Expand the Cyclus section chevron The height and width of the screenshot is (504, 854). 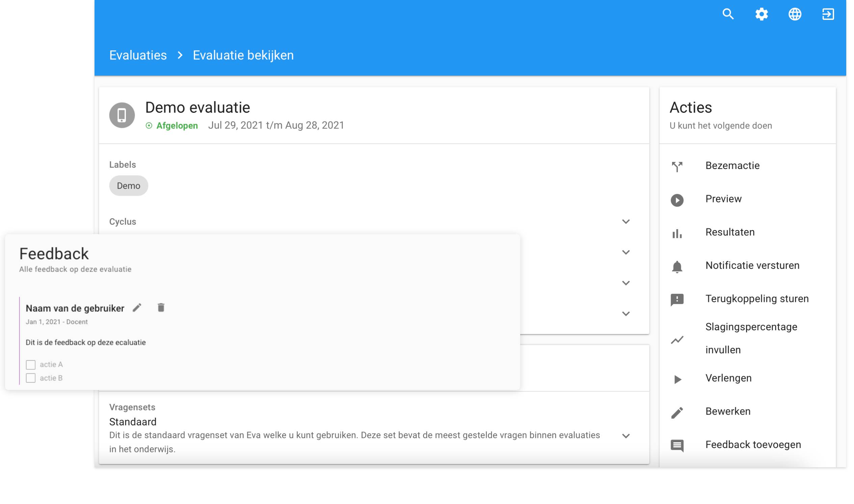(625, 222)
